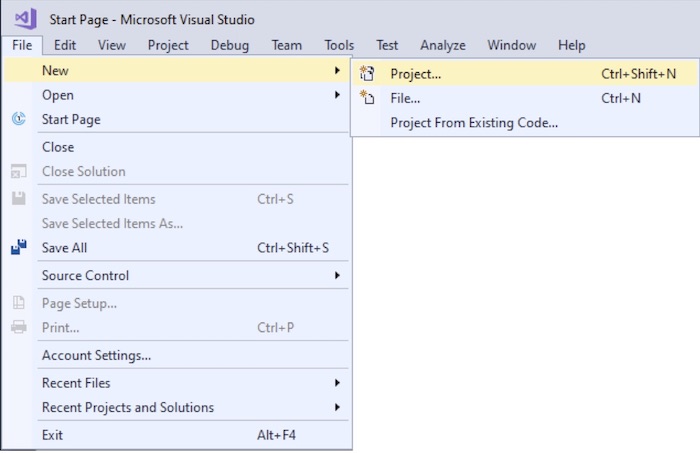The image size is (700, 453).
Task: Expand the Recent Files submenu arrow
Action: point(337,382)
